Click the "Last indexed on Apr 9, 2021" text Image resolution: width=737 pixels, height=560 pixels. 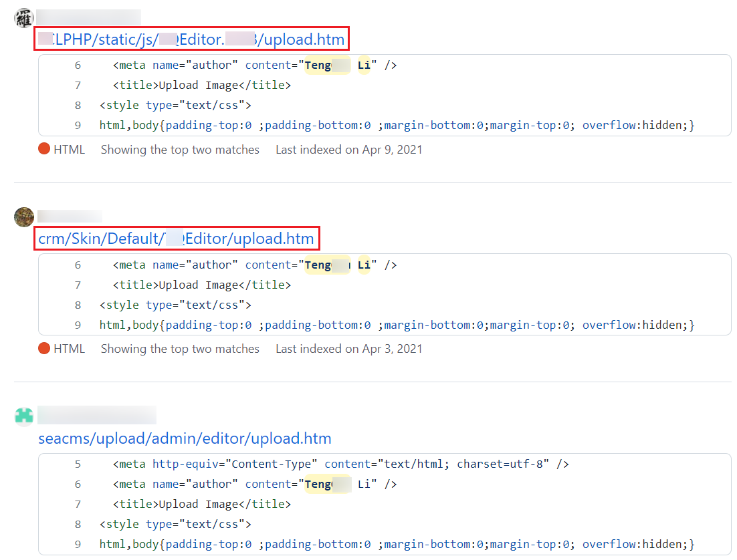tap(348, 150)
